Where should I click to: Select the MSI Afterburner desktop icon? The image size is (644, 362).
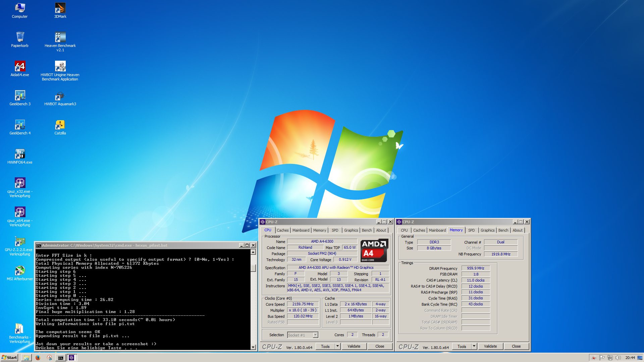[20, 273]
